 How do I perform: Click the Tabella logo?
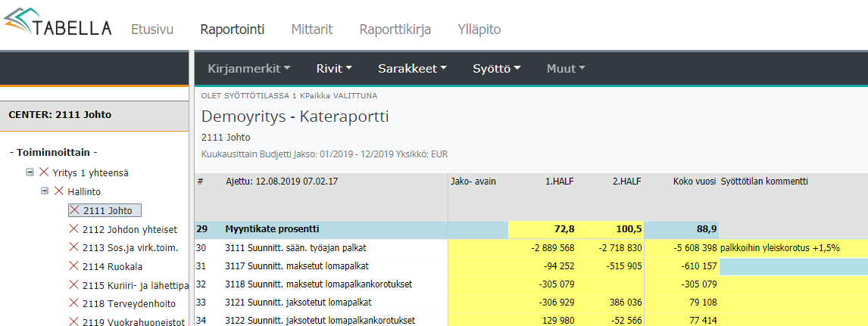(58, 23)
